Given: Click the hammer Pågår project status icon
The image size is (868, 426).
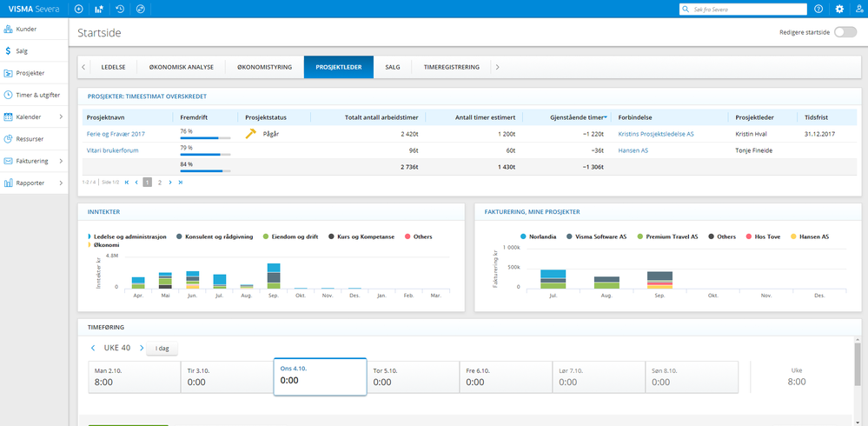Looking at the screenshot, I should (x=251, y=134).
